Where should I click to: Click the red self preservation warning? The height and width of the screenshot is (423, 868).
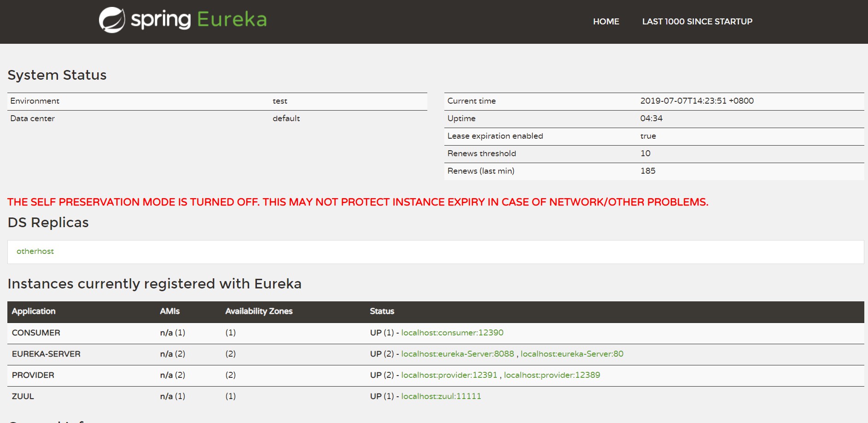click(358, 202)
